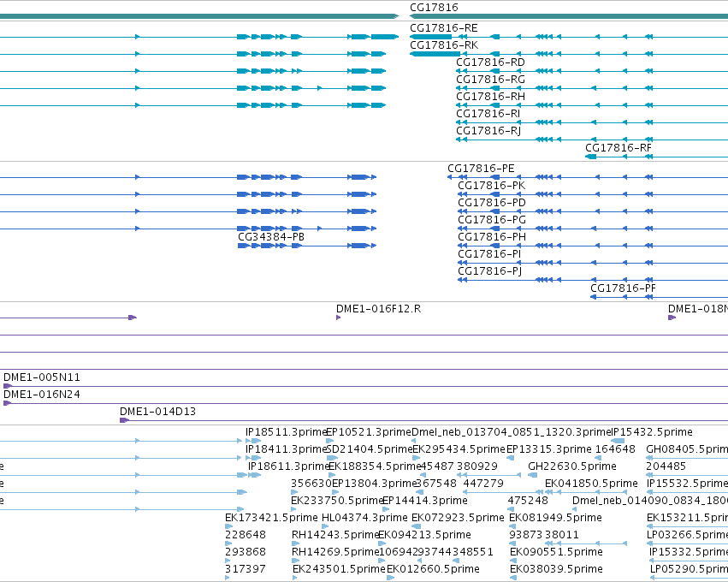Click the CG34384-PB label
Viewport: 728px width, 582px height.
click(x=271, y=237)
